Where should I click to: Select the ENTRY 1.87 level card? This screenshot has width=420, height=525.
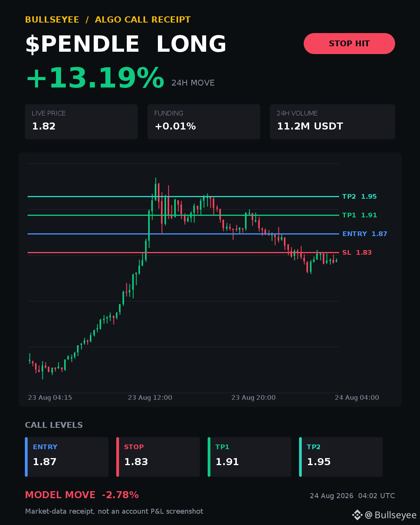pos(66,457)
